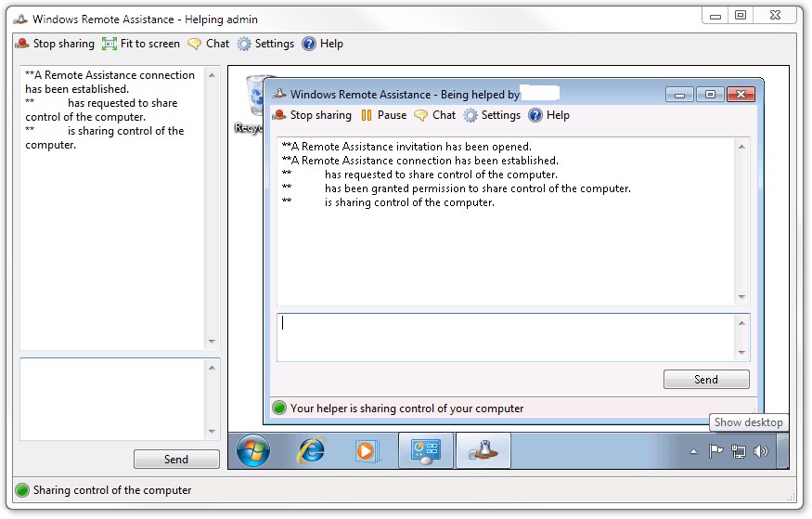Click the Show desktop button on the remote taskbar
Viewport: 812px width, 519px height.
(782, 450)
